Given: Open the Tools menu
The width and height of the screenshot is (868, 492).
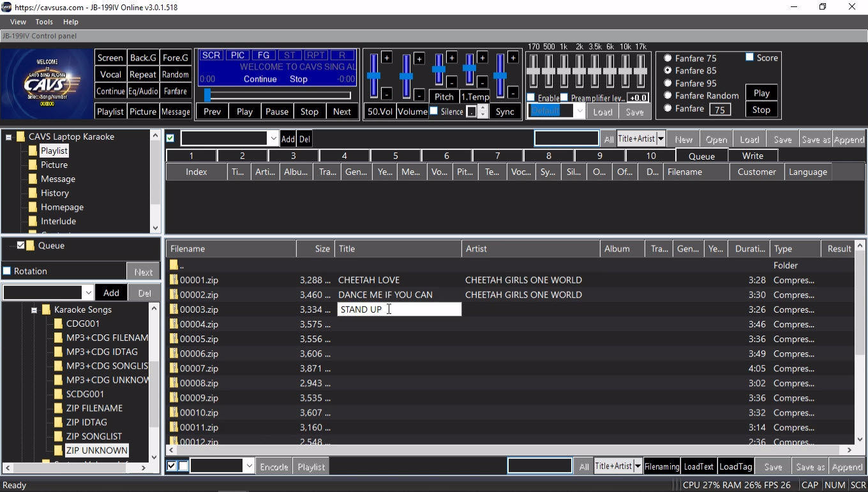Looking at the screenshot, I should click(x=44, y=22).
